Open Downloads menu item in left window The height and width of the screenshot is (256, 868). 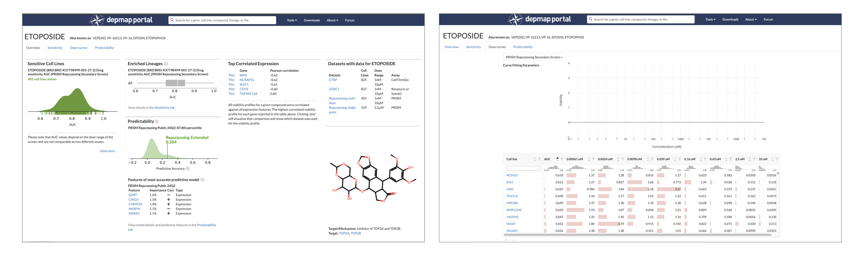312,20
